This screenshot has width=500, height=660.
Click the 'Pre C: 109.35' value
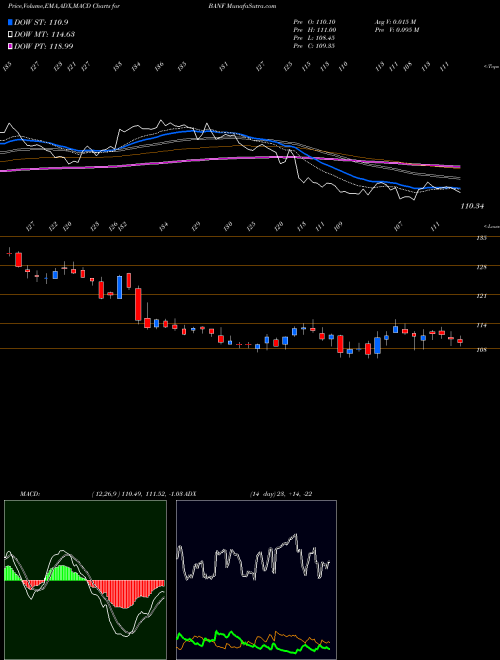point(314,46)
